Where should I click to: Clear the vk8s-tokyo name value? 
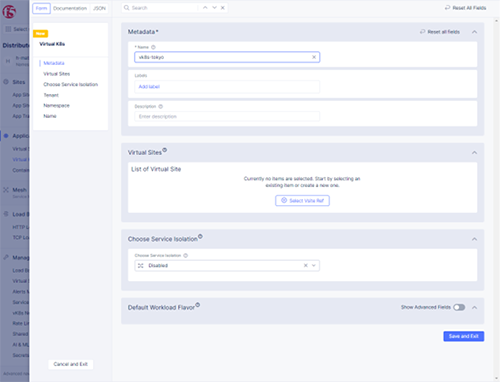point(314,57)
